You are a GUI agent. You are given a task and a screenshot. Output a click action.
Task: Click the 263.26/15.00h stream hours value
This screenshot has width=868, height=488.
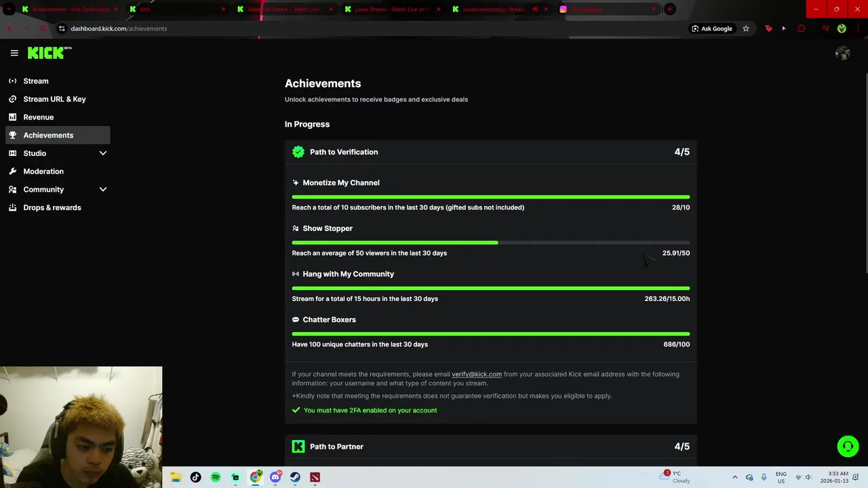pyautogui.click(x=667, y=299)
